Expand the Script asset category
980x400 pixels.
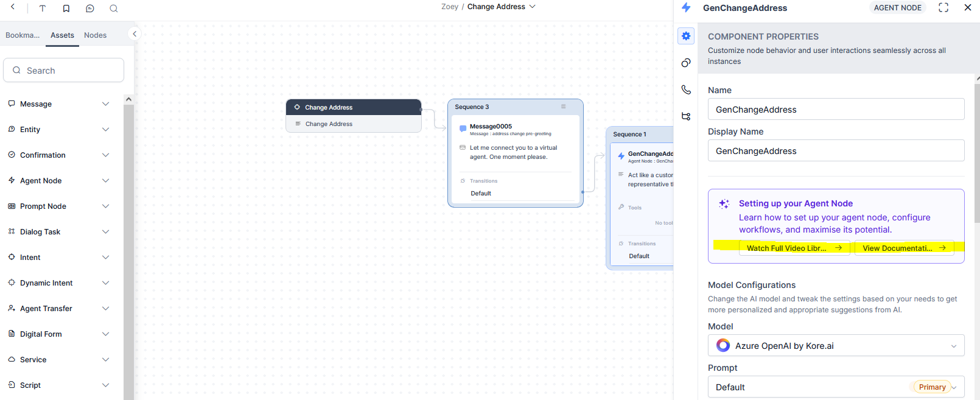(x=106, y=385)
